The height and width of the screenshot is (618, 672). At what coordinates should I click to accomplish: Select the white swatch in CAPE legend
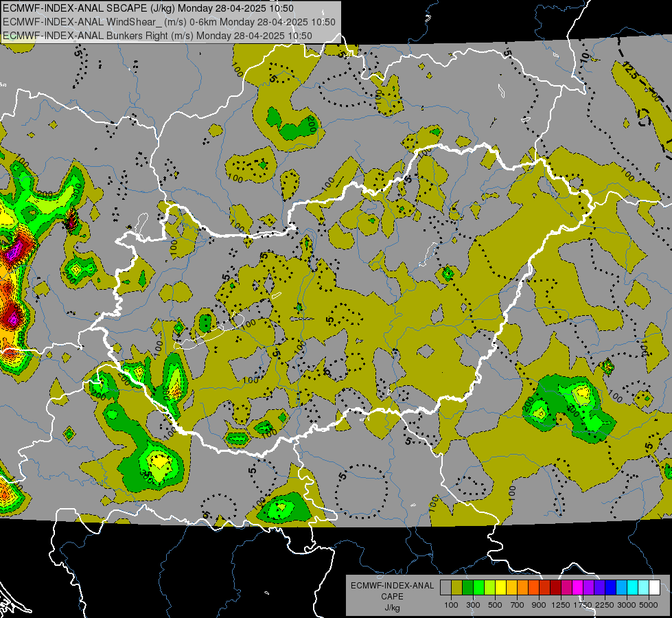coord(654,588)
